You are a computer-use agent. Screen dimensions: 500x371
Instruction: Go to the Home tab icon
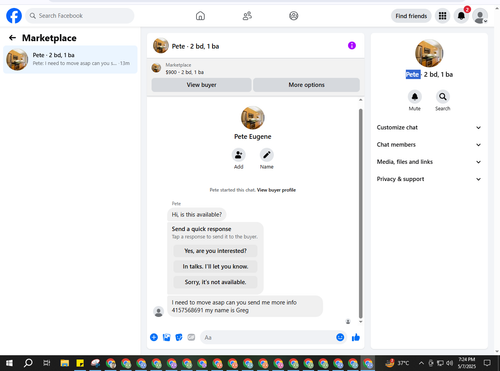200,16
